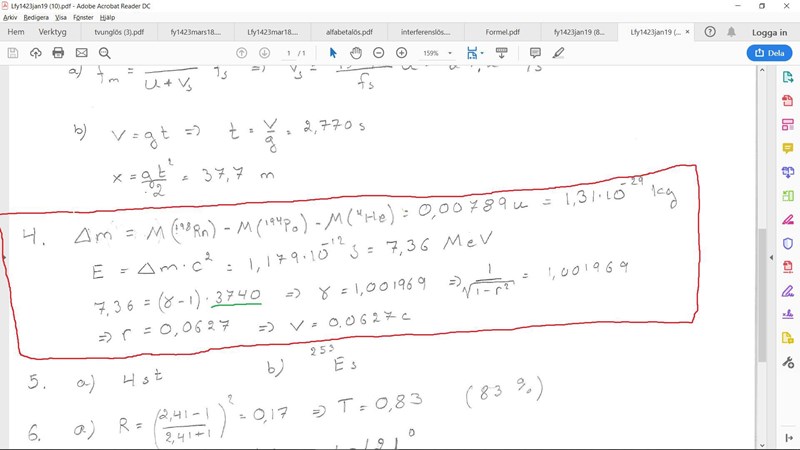Viewport: 800px width, 450px height.
Task: Open the search magnifier tool
Action: (x=105, y=53)
